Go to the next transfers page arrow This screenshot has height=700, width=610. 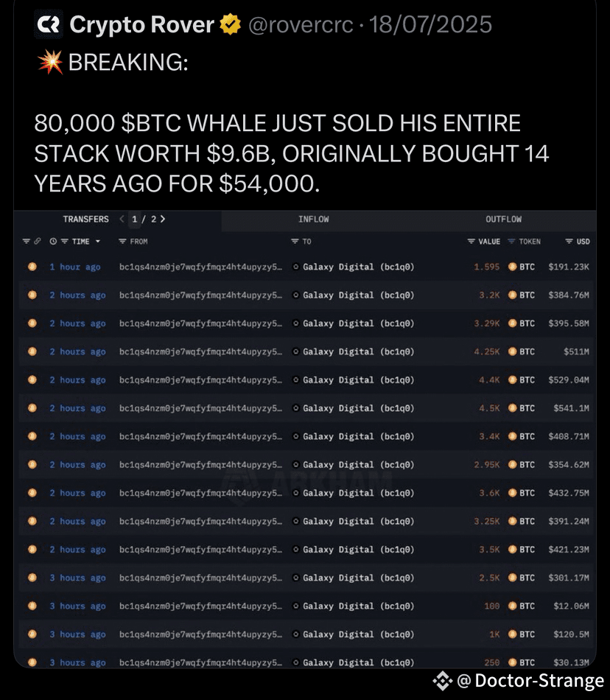coord(163,219)
